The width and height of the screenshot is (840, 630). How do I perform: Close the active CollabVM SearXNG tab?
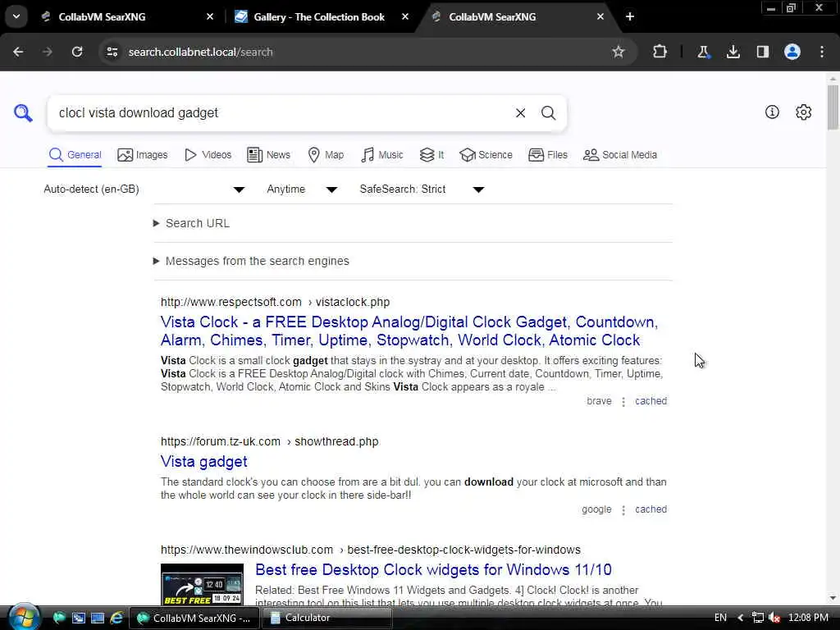(x=600, y=16)
